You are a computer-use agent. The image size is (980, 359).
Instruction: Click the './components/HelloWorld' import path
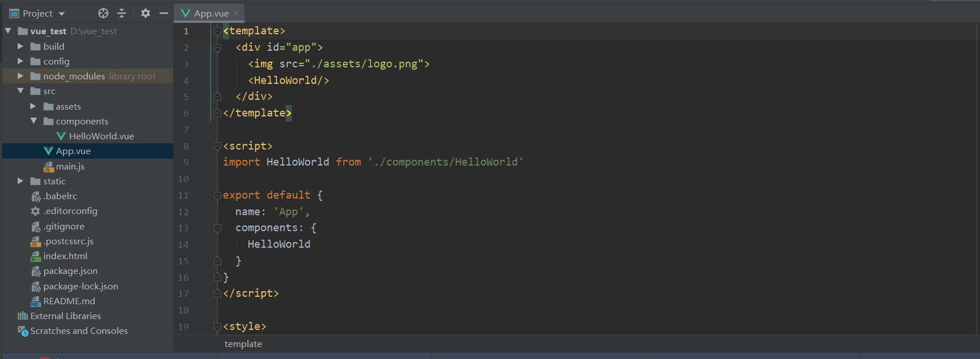tap(445, 162)
